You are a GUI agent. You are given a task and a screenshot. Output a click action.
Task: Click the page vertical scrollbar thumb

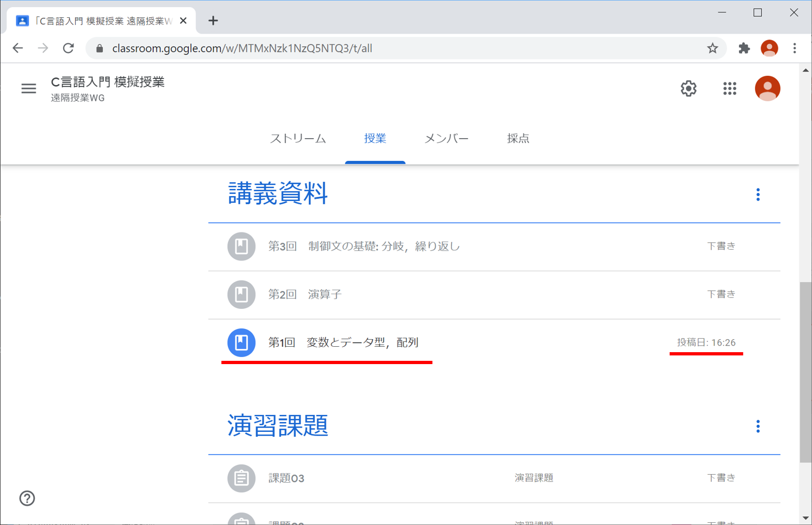click(806, 372)
